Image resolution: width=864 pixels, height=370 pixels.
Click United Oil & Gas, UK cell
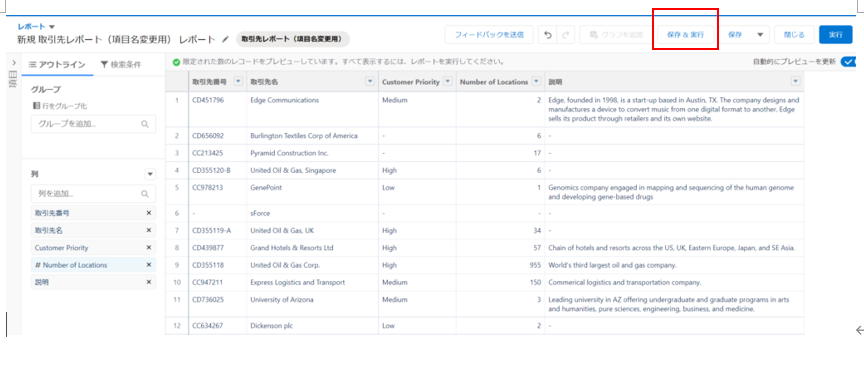312,230
